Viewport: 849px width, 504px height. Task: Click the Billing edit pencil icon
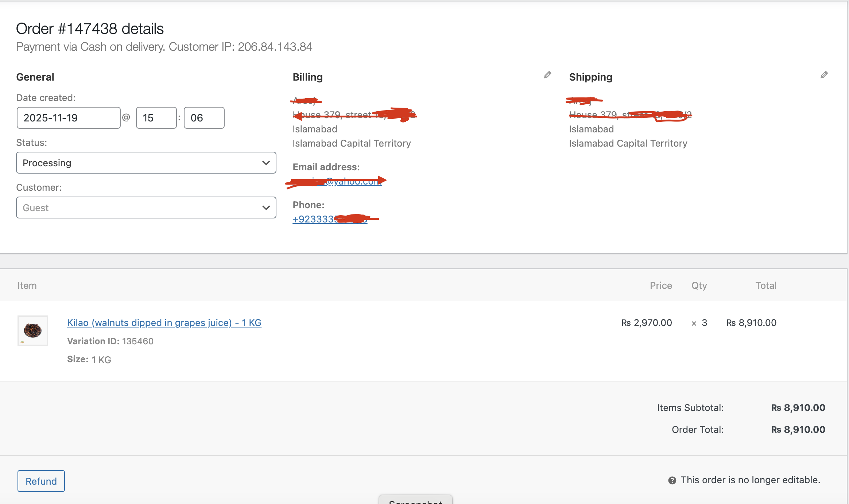click(547, 75)
